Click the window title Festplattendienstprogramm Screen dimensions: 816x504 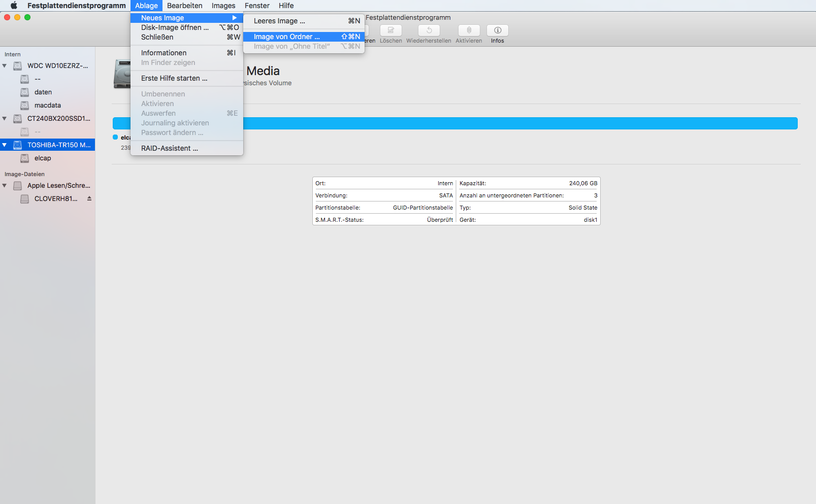click(408, 17)
